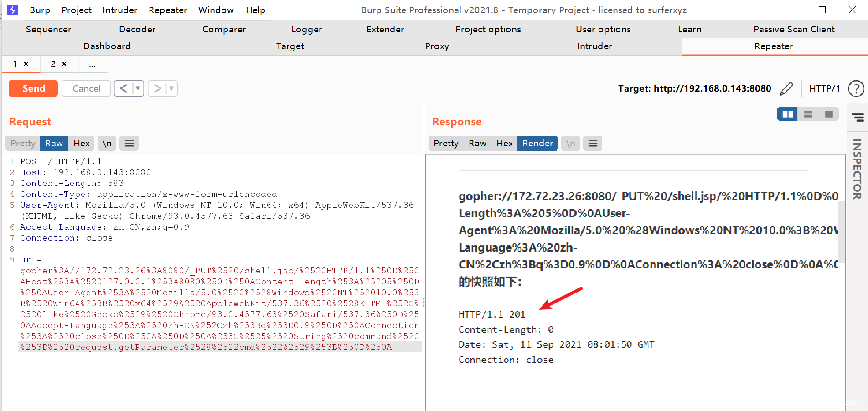The width and height of the screenshot is (868, 411).
Task: Open the Project options tab
Action: (x=488, y=29)
